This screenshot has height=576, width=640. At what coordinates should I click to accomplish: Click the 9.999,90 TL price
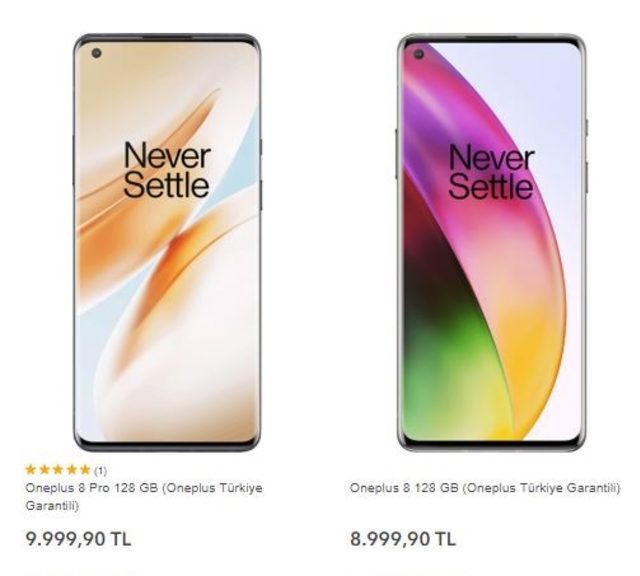pyautogui.click(x=78, y=539)
